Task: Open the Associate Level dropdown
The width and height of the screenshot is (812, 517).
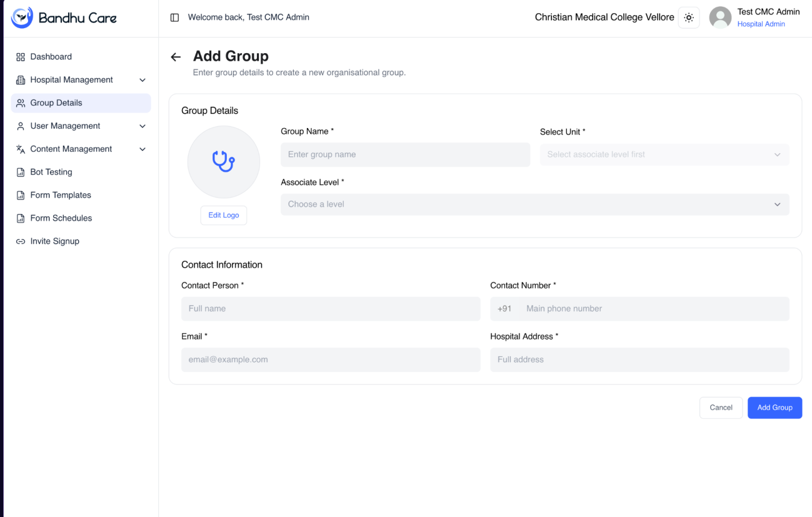Action: (x=535, y=204)
